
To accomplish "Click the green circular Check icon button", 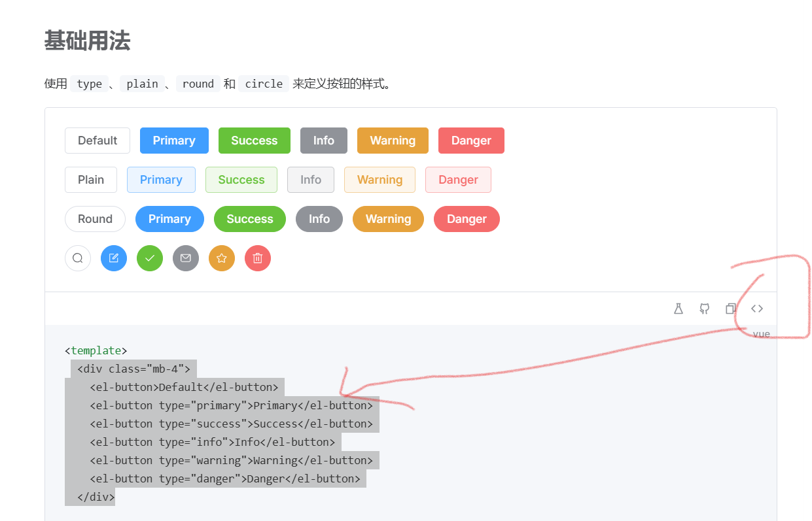I will (149, 258).
